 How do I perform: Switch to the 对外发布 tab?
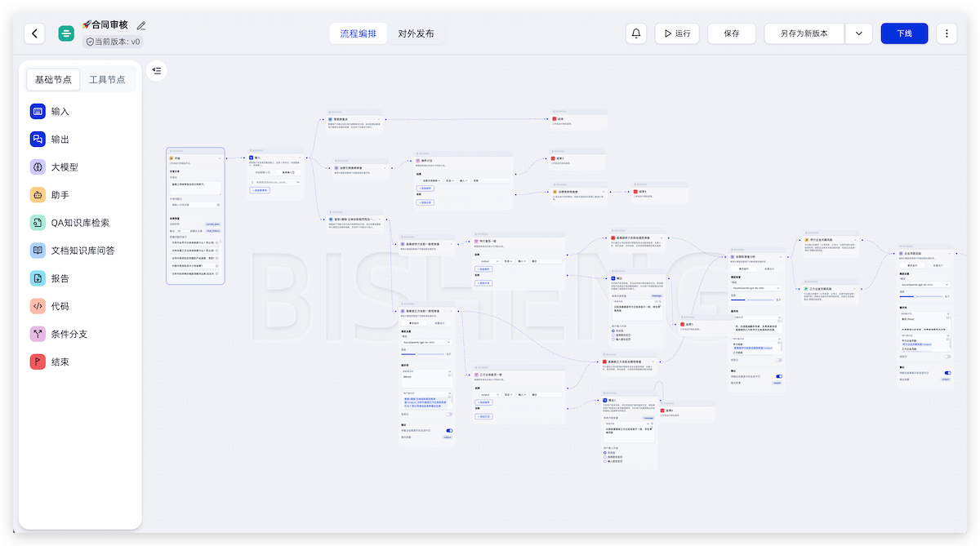click(x=416, y=33)
